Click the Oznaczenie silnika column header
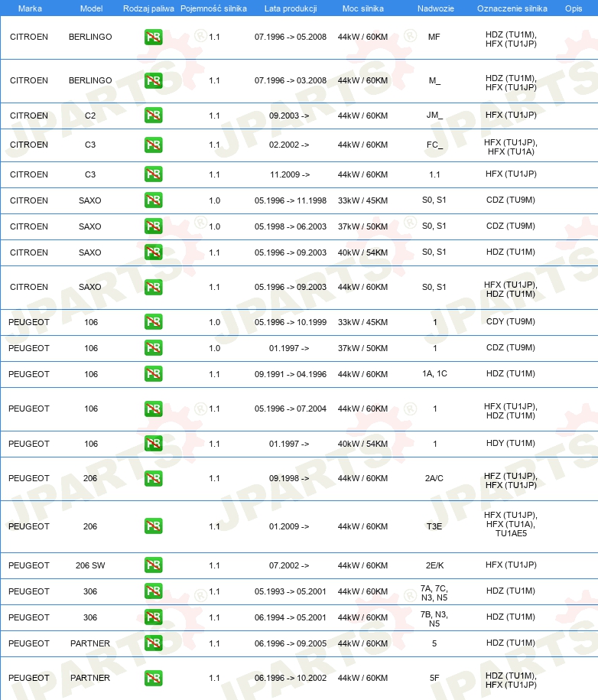 pos(512,8)
